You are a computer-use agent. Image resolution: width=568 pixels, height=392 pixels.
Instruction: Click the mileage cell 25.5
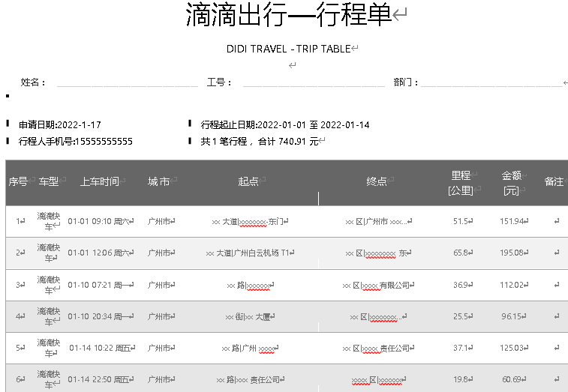pos(461,316)
